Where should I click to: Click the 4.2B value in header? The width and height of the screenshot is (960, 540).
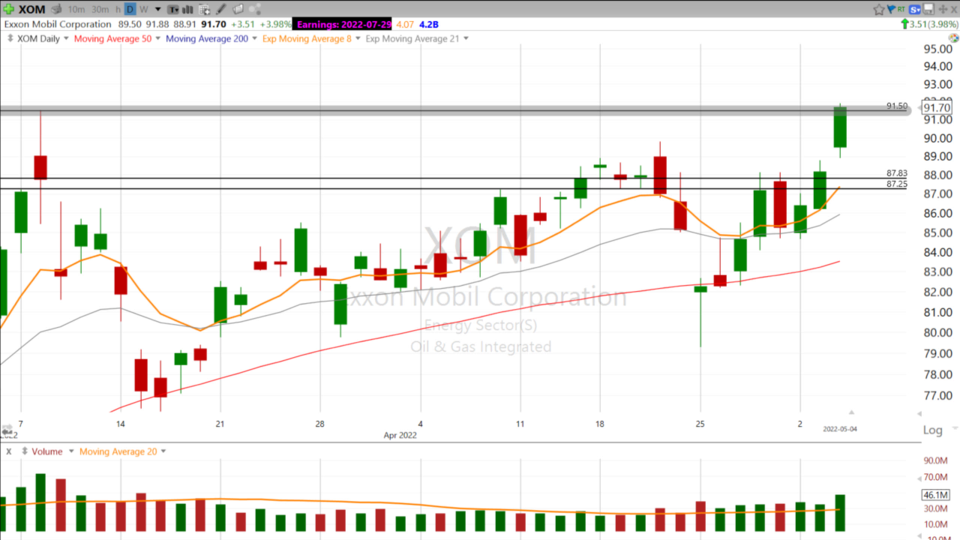[x=429, y=24]
